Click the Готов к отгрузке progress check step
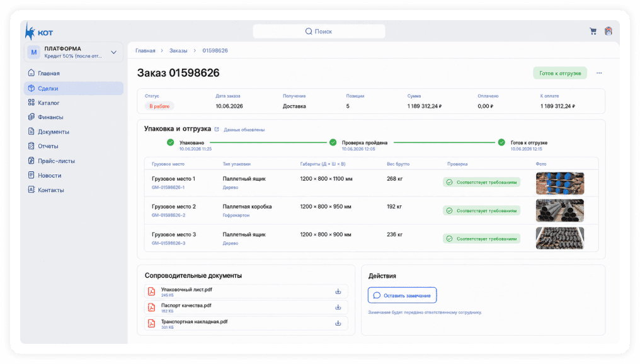 click(501, 142)
